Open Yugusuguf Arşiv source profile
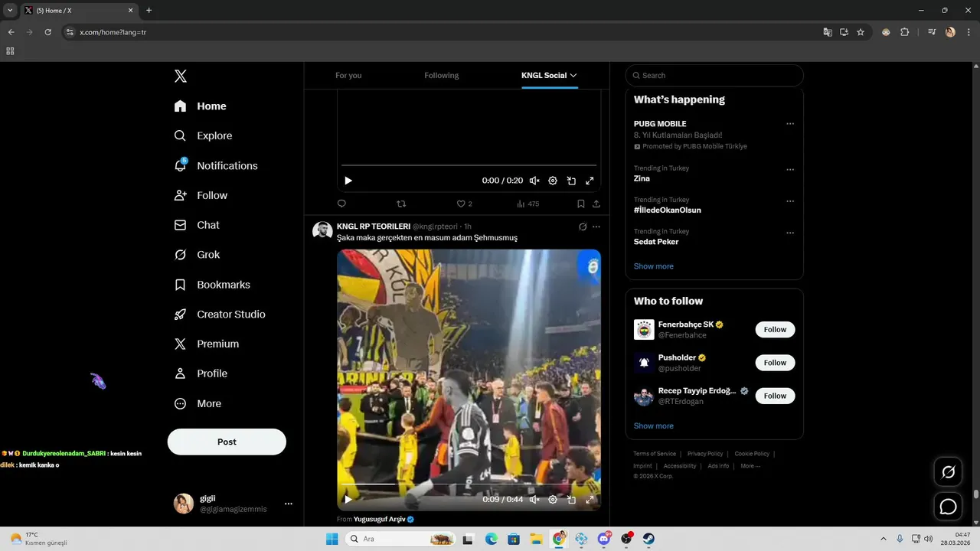This screenshot has height=551, width=980. 379,519
